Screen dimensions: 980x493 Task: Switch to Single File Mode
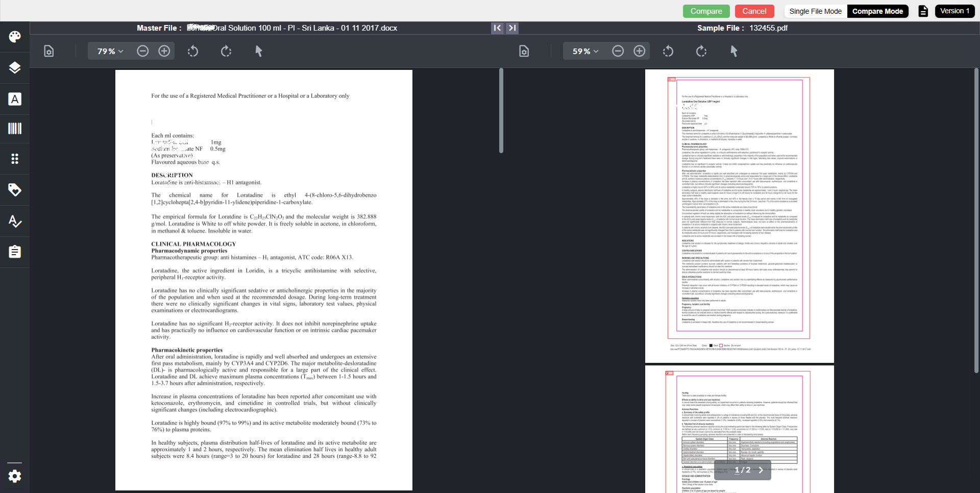(815, 11)
